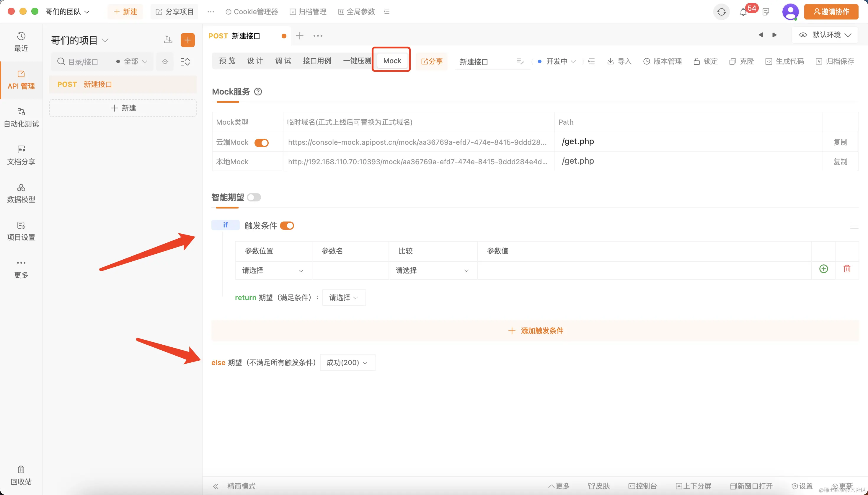Click the notification bell icon
Viewport: 868px width, 495px height.
pos(743,12)
